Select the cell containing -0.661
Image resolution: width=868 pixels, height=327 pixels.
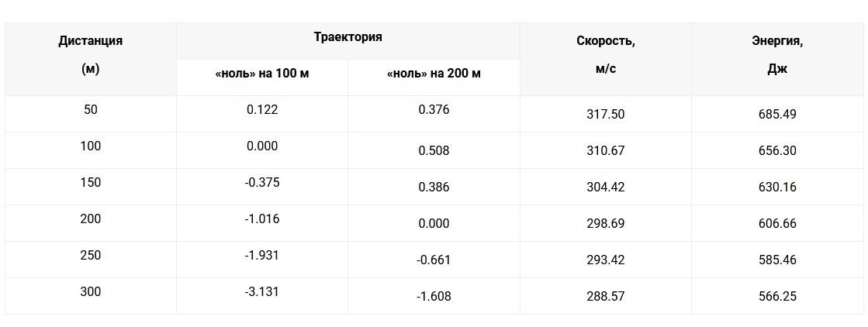coord(434,260)
